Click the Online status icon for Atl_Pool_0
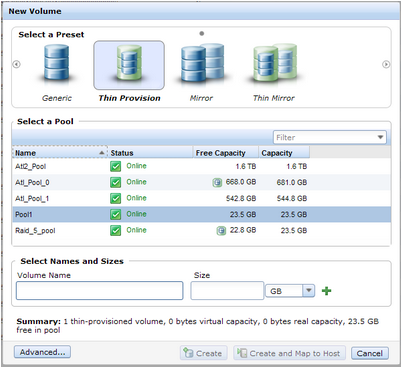The height and width of the screenshot is (368, 402). tap(115, 182)
